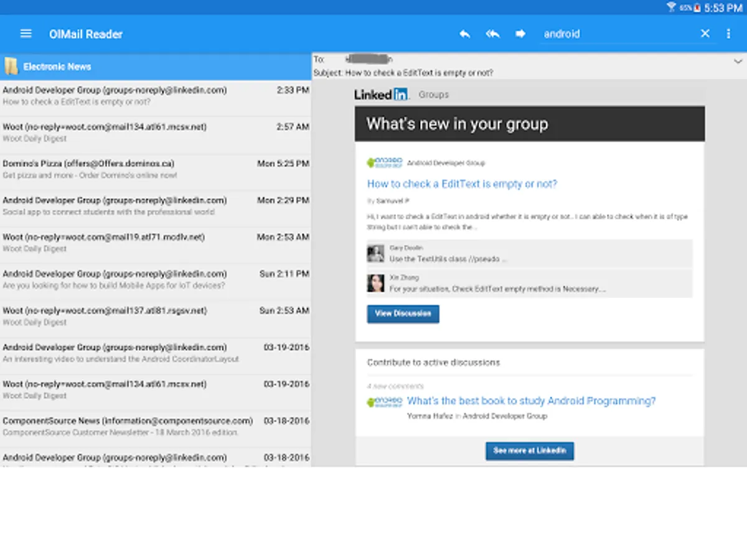Open the 'How to check a EditText' link
Viewport: 747px width, 560px height.
point(462,184)
